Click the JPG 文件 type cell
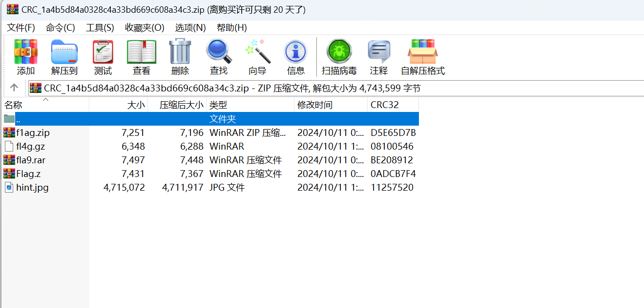The height and width of the screenshot is (308, 644). click(x=227, y=187)
